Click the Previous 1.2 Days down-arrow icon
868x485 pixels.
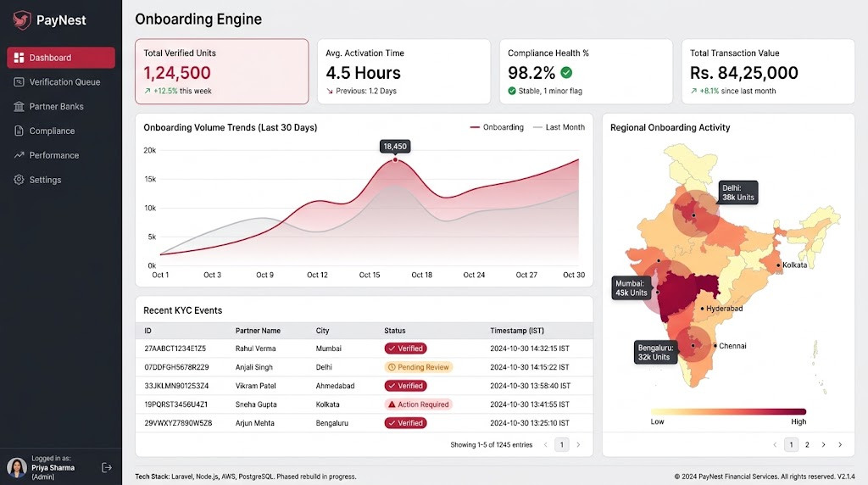pos(330,91)
